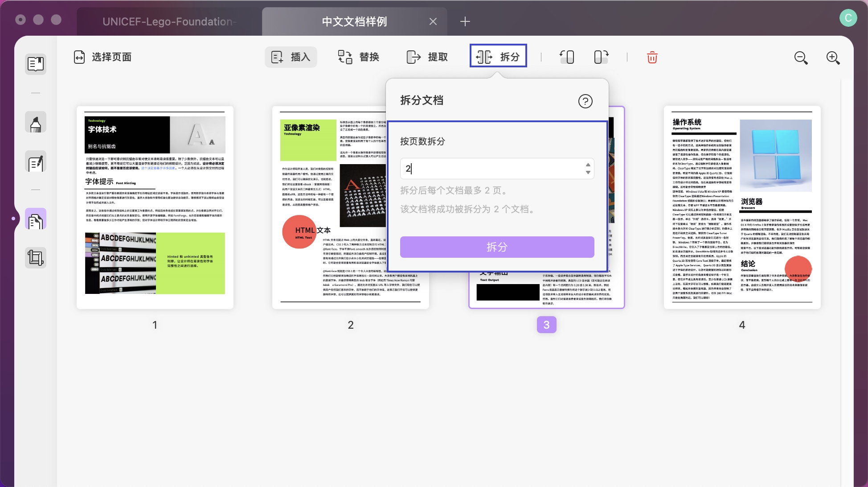Zoom in page thumbnails
Screen dimensions: 868x487
click(x=833, y=58)
